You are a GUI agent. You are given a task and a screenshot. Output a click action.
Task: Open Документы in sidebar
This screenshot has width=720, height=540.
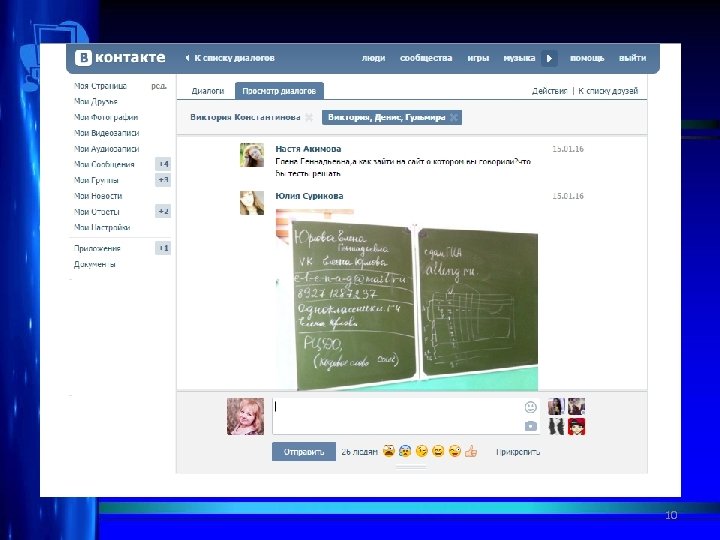[95, 264]
